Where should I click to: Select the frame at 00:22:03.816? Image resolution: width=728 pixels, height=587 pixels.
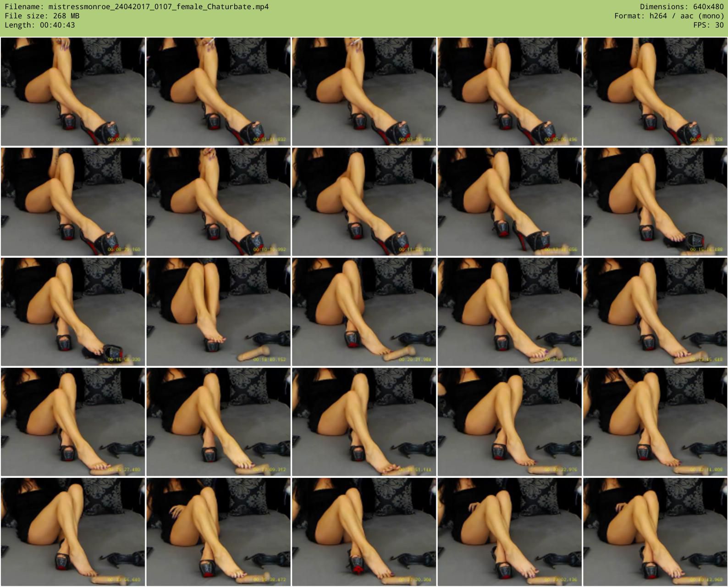click(x=509, y=312)
